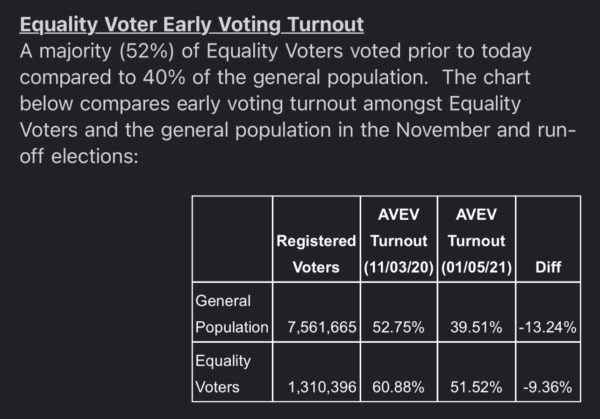Click the word 'November' in the paragraph
Image resolution: width=600 pixels, height=419 pixels.
click(442, 130)
